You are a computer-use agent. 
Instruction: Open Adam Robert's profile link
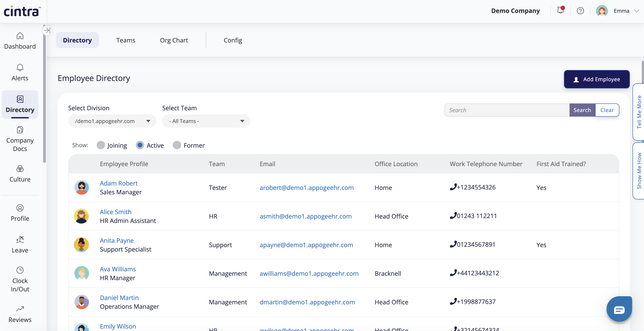pos(118,183)
